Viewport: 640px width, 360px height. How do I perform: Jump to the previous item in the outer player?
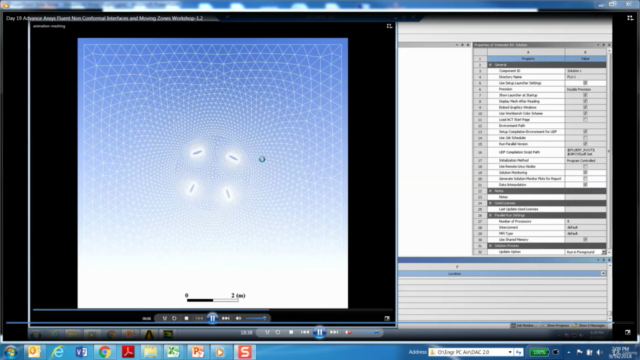[x=305, y=333]
